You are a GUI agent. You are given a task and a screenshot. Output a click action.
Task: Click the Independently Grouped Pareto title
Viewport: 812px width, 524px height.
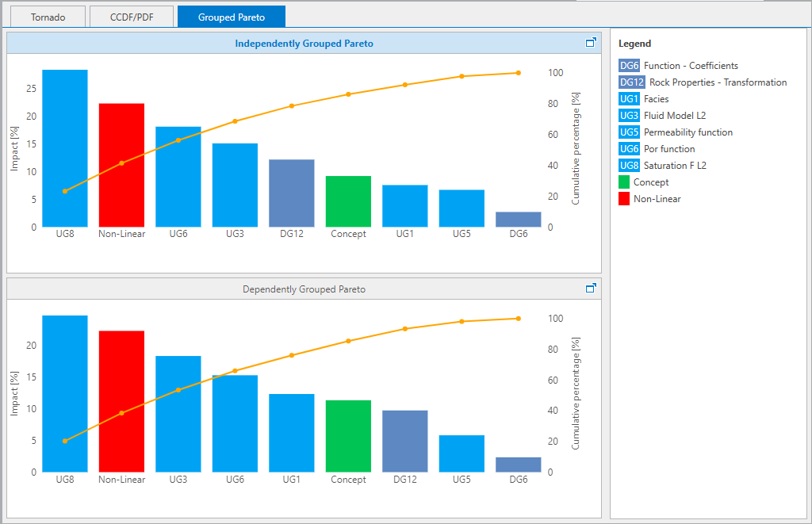pos(304,44)
